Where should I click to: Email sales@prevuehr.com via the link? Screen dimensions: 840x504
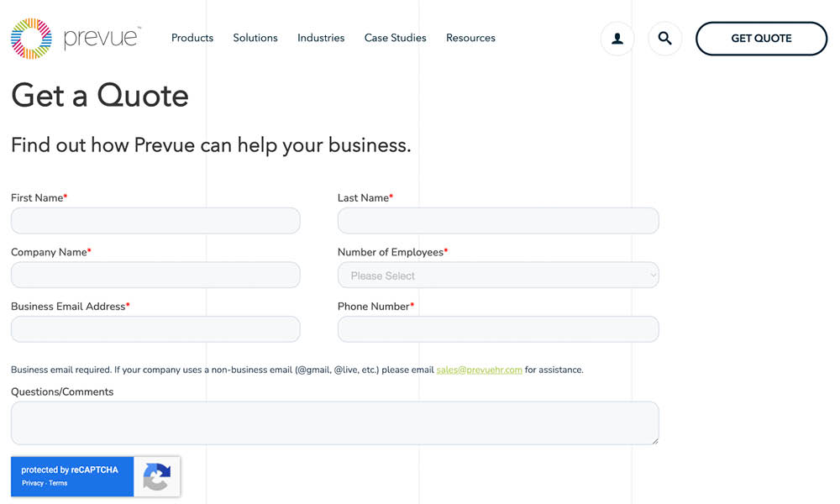pyautogui.click(x=479, y=369)
